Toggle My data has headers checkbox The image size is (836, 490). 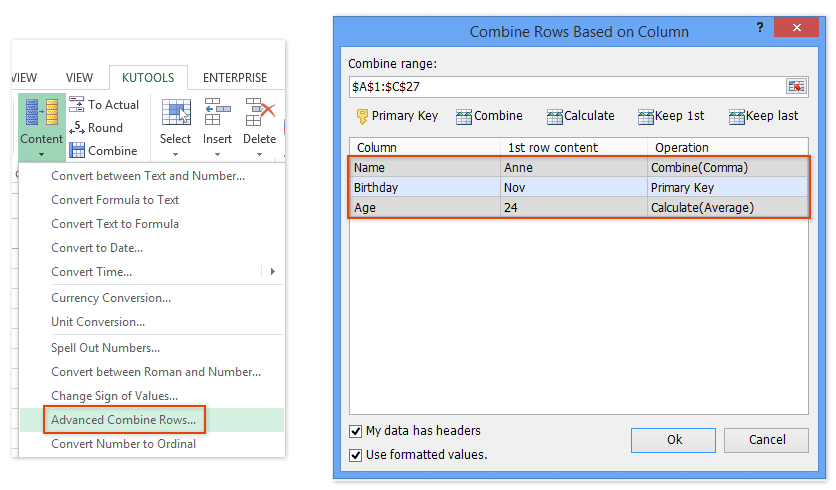(356, 431)
